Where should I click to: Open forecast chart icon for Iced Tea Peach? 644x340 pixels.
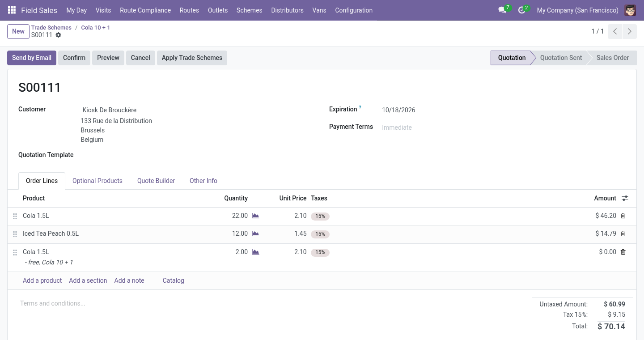[x=255, y=234]
